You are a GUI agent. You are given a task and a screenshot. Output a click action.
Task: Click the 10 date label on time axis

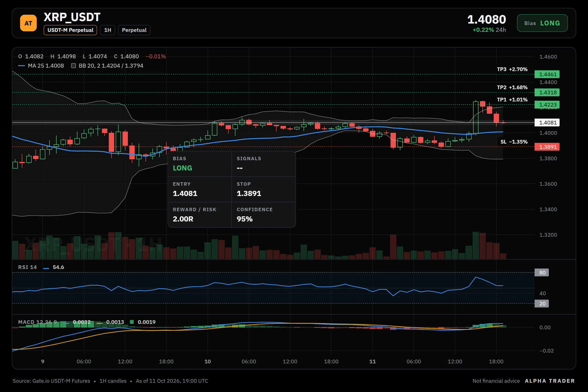coord(208,362)
